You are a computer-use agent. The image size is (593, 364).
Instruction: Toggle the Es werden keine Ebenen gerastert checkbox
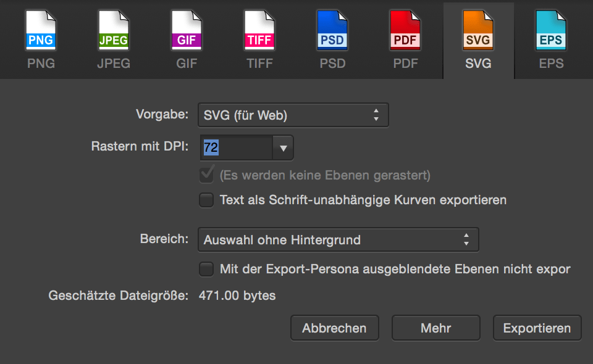pyautogui.click(x=206, y=176)
